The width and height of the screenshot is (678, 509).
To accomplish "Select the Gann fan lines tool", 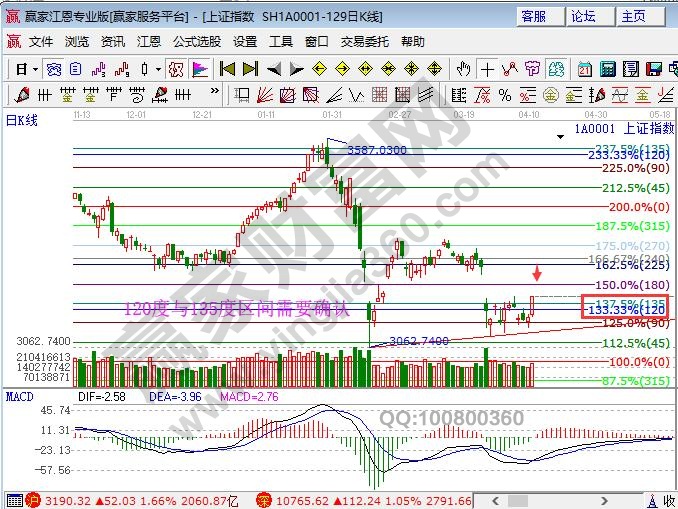I will (x=264, y=95).
